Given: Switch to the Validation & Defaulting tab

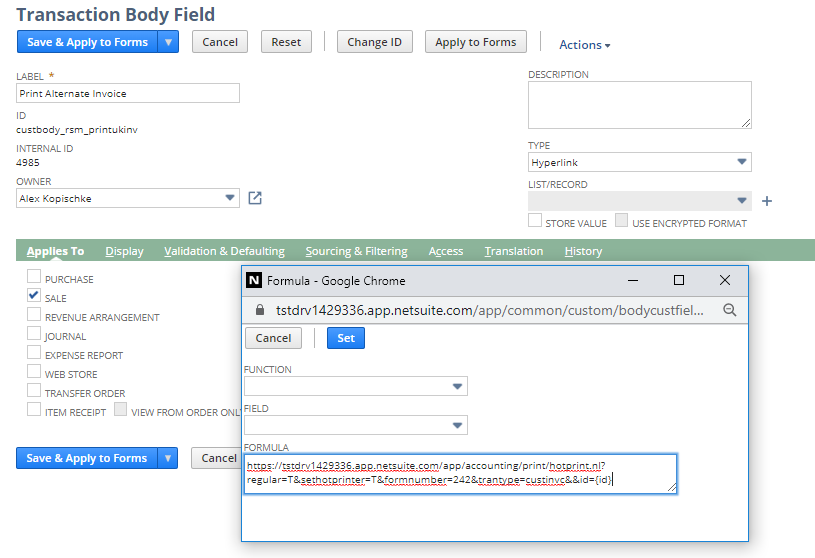Looking at the screenshot, I should tap(224, 251).
